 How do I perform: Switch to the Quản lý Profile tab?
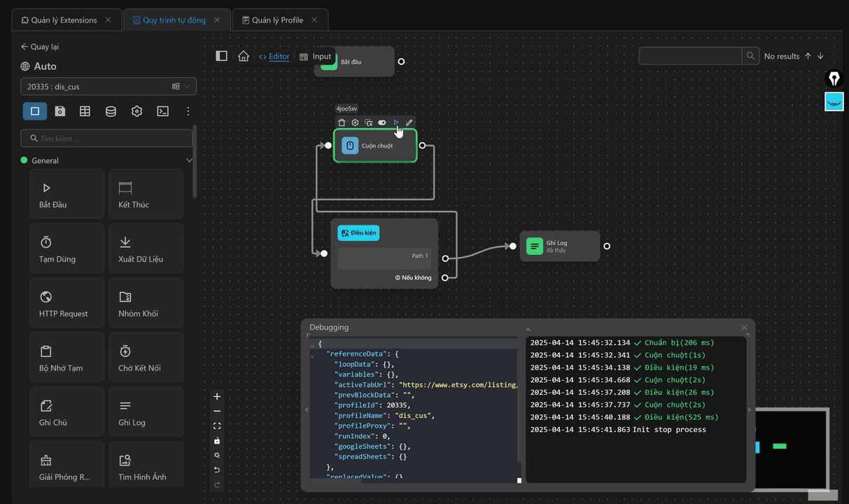[x=278, y=20]
